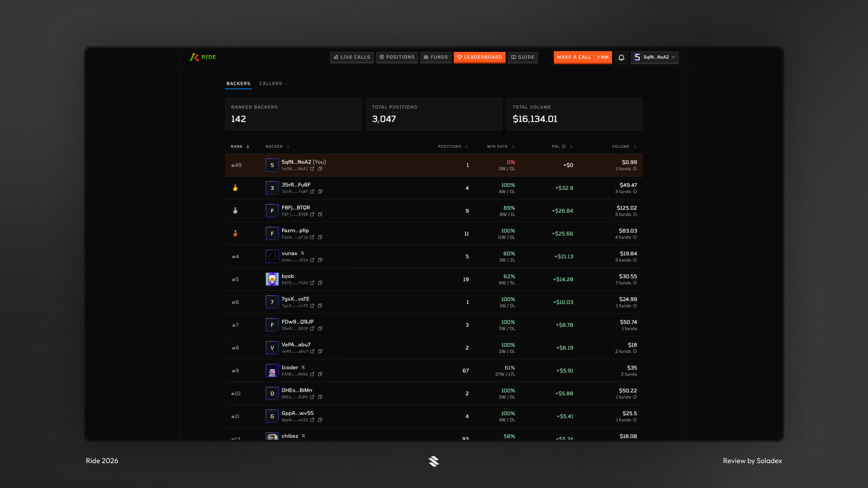The height and width of the screenshot is (488, 868).
Task: Copy address of VePA...abu7
Action: click(x=320, y=352)
